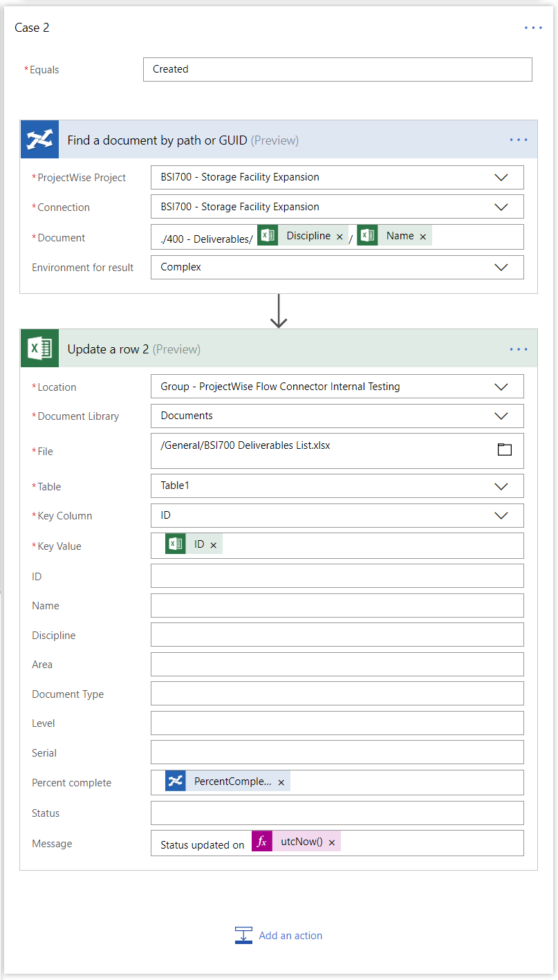Click the Case 2 title
Screen dimensions: 558x980
[x=32, y=28]
